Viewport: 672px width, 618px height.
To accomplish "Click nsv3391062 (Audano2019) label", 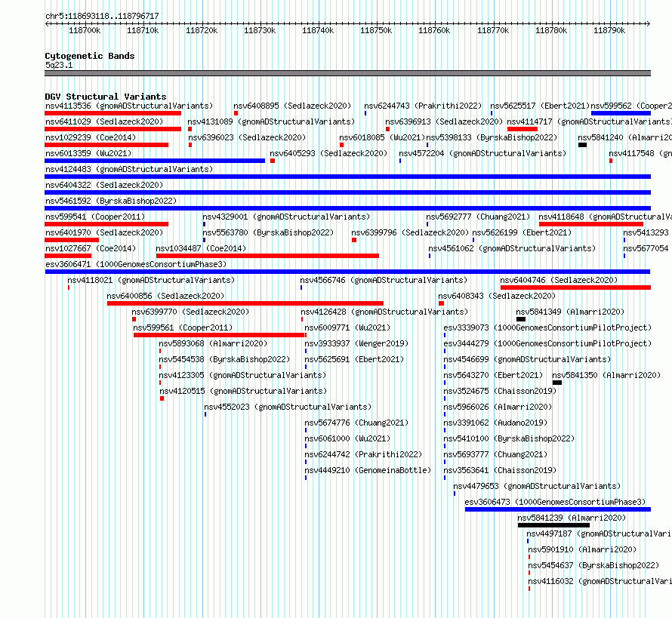I will 495,423.
